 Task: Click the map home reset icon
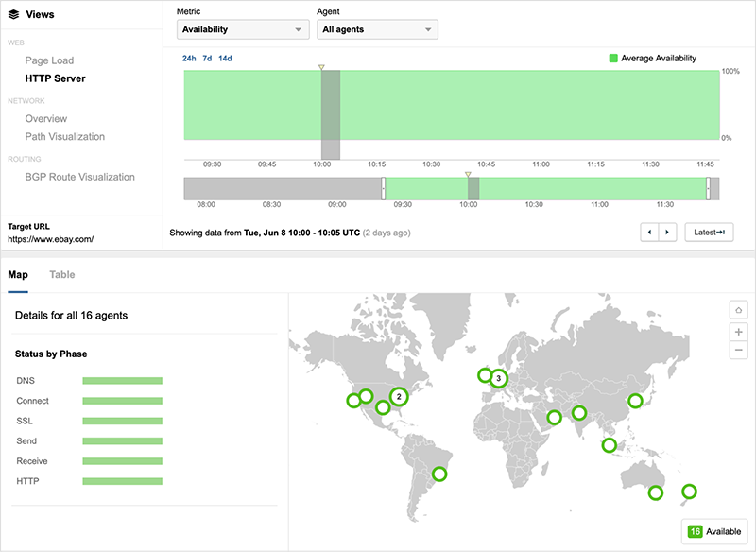738,310
